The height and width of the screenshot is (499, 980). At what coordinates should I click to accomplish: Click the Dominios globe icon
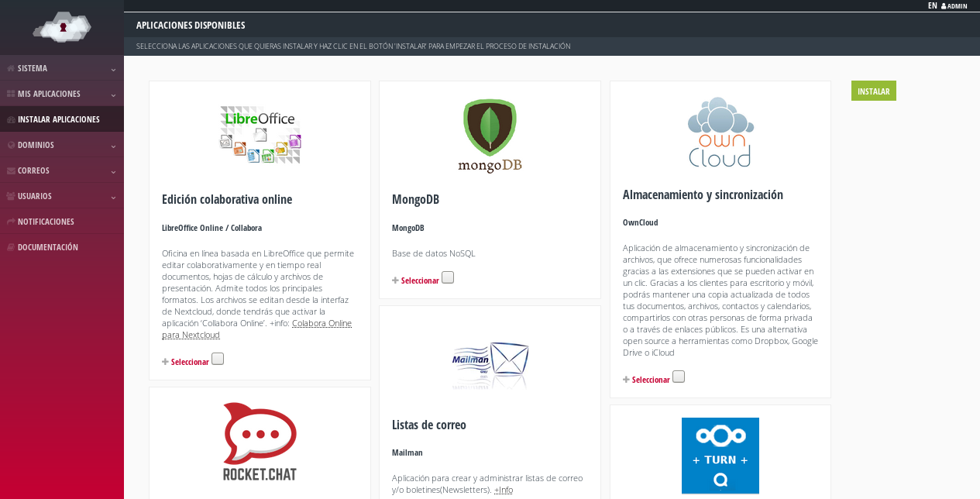click(x=11, y=145)
